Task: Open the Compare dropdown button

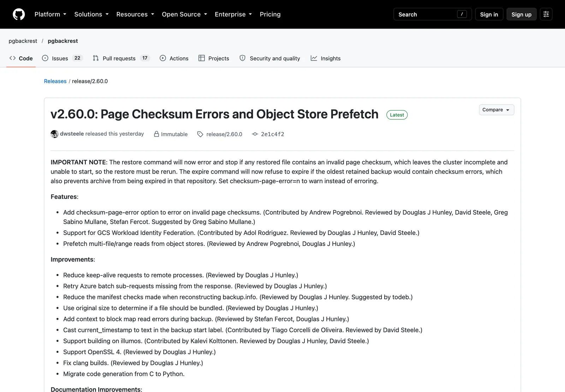Action: pyautogui.click(x=496, y=110)
